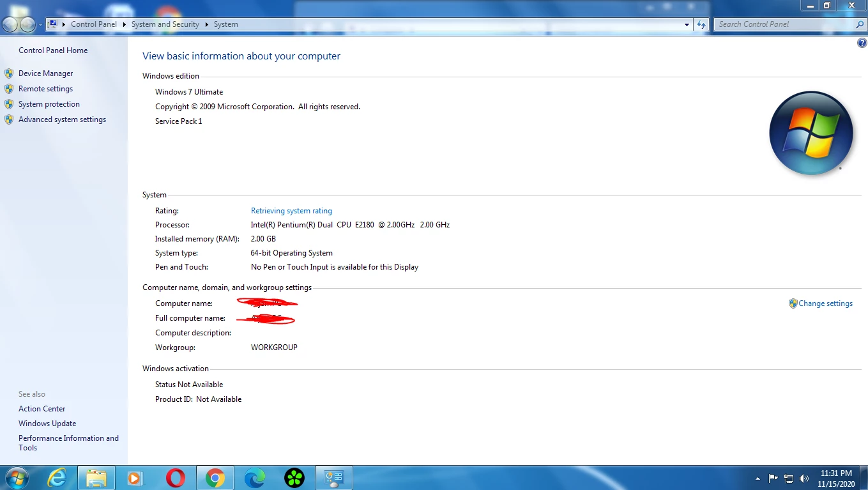Viewport: 868px width, 490px height.
Task: Expand arrow after System and Security breadcrumb
Action: (x=207, y=24)
